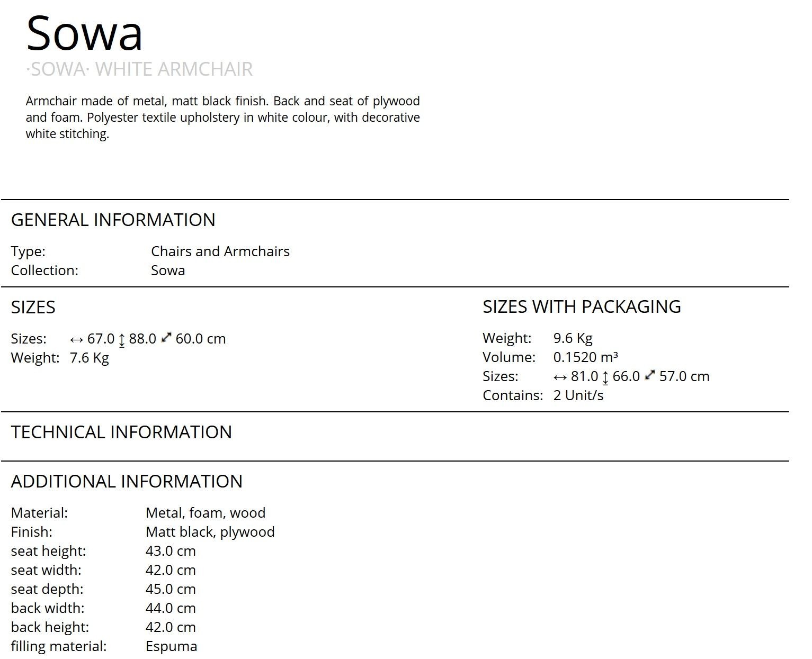Click the 0.1520 m³ volume value

pos(586,357)
